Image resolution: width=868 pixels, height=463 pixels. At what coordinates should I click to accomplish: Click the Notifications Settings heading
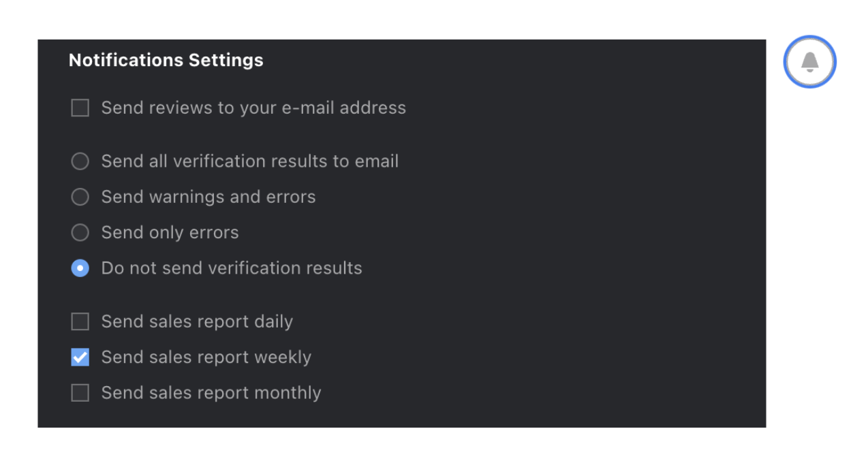[166, 60]
